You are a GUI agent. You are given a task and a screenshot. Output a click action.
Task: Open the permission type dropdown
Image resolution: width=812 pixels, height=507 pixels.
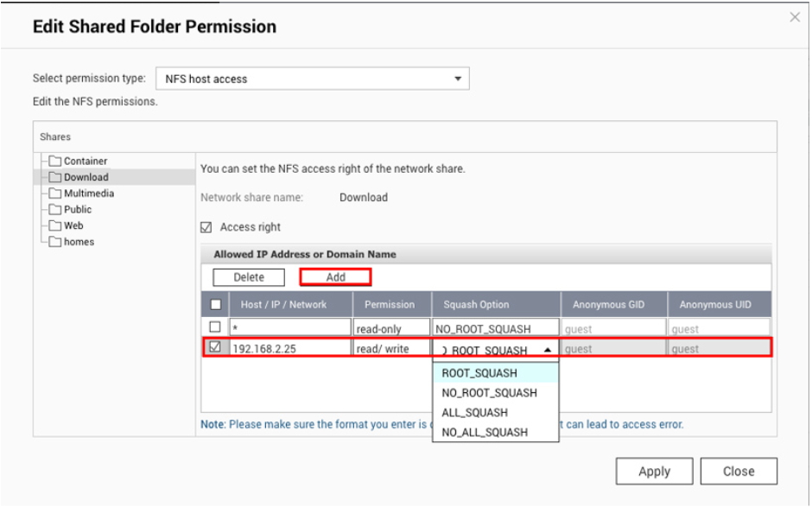tap(313, 79)
